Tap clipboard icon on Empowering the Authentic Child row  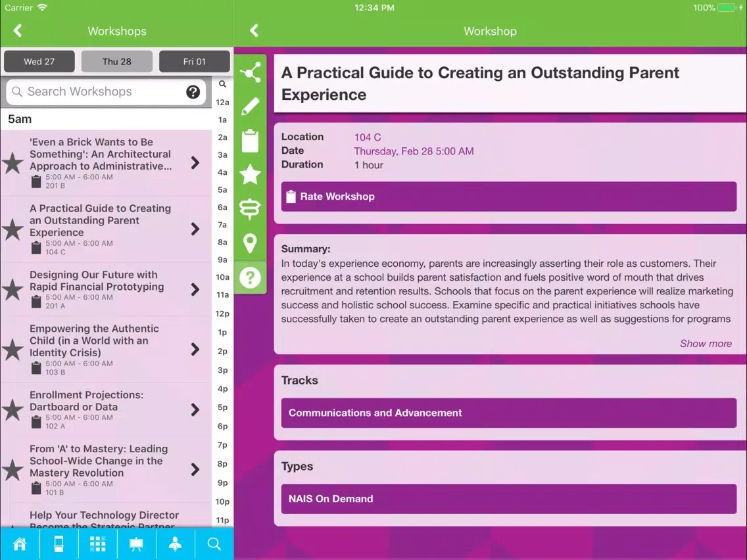pos(36,367)
